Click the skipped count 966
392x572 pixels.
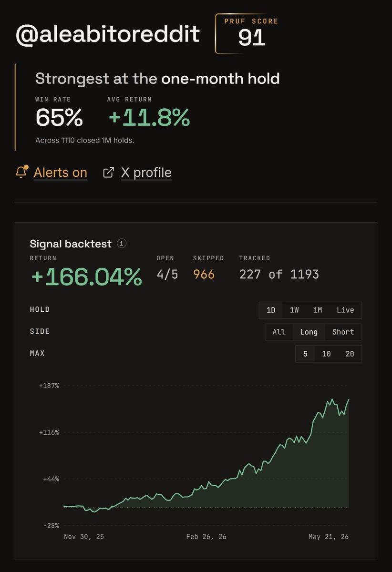coord(204,274)
